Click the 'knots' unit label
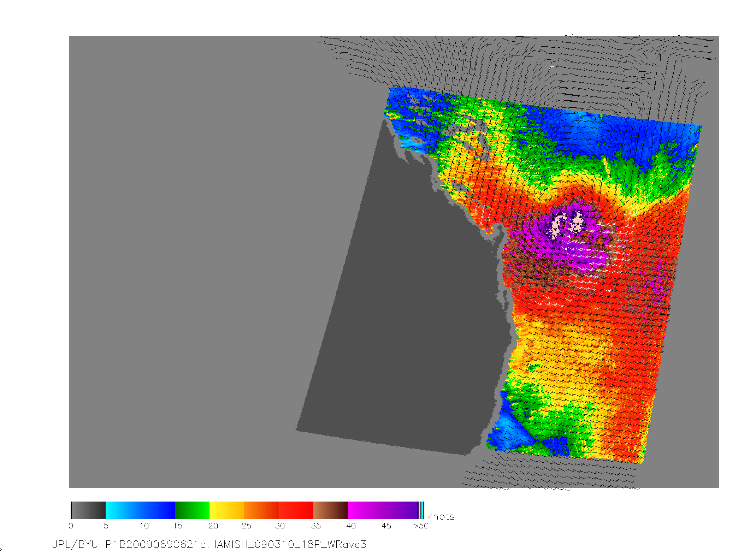The height and width of the screenshot is (551, 756). point(441,516)
